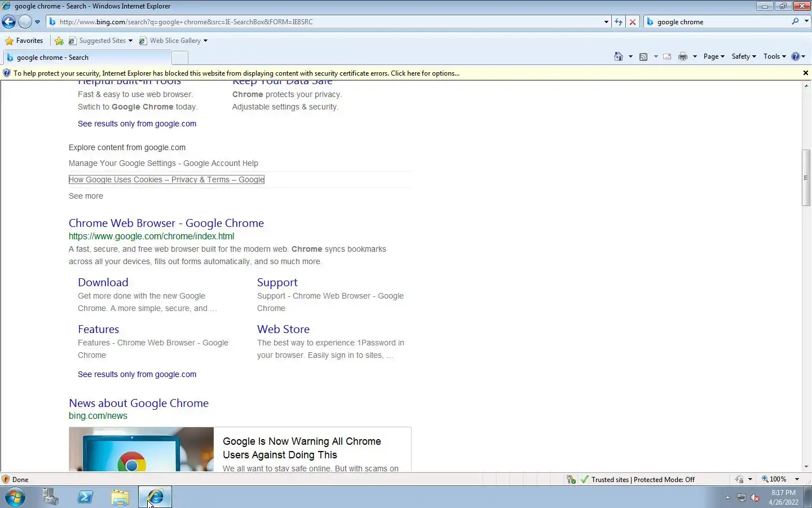812x508 pixels.
Task: Click the scrollbar down arrow
Action: (x=806, y=467)
